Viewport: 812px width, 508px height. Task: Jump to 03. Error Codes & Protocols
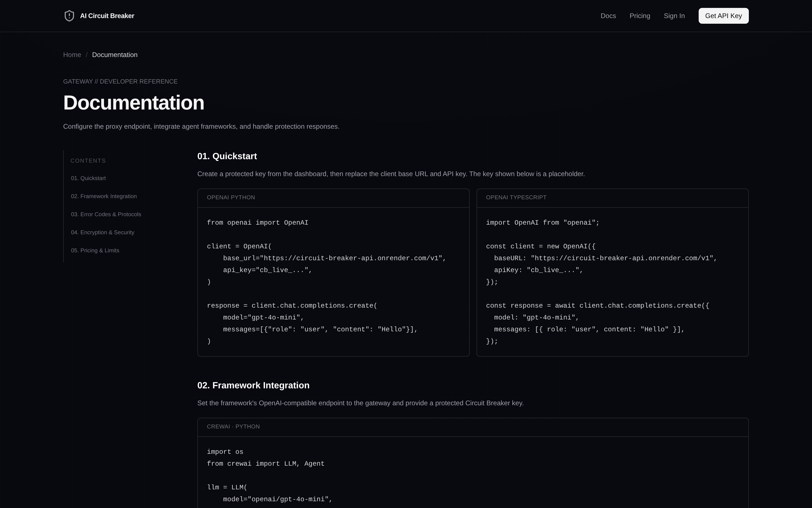(x=106, y=214)
